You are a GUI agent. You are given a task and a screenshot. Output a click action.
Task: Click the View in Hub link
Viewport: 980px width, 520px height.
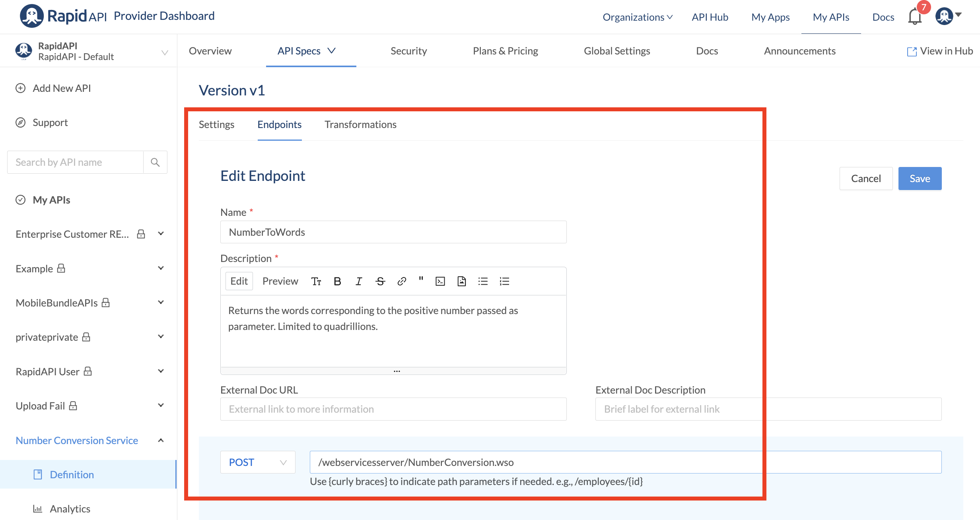940,51
